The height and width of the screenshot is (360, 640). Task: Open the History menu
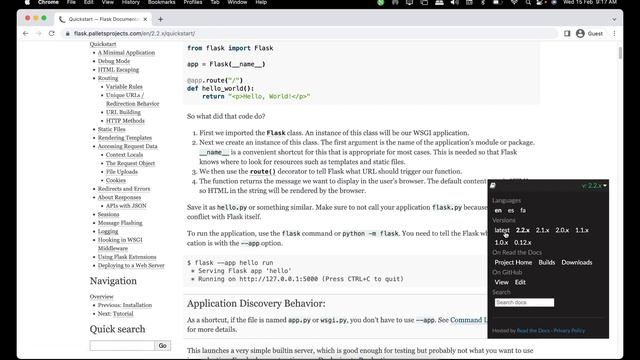[131, 2]
